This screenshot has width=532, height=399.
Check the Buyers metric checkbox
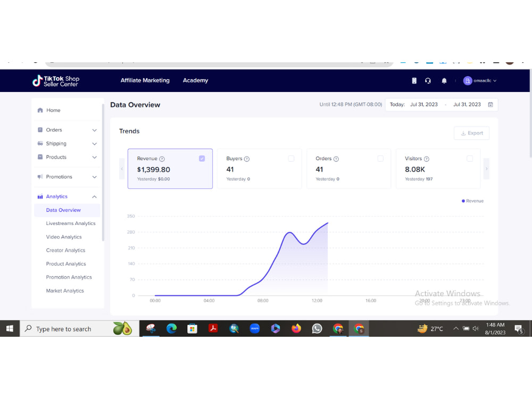coord(291,159)
